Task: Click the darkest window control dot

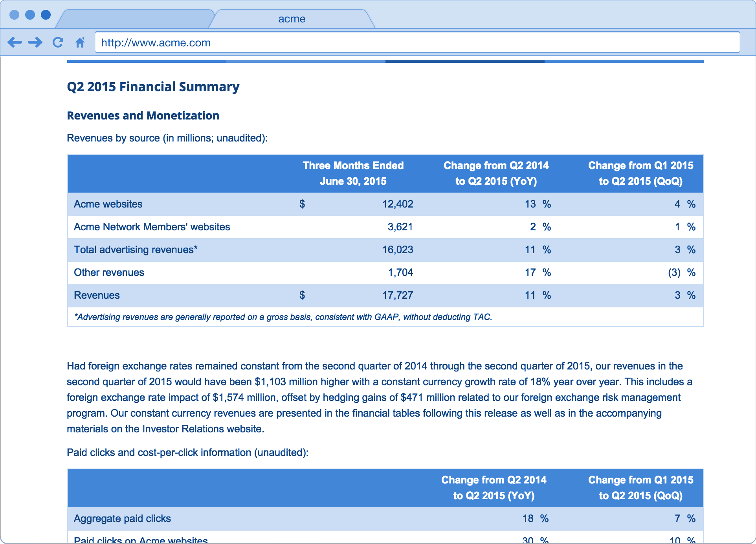Action: pyautogui.click(x=46, y=15)
